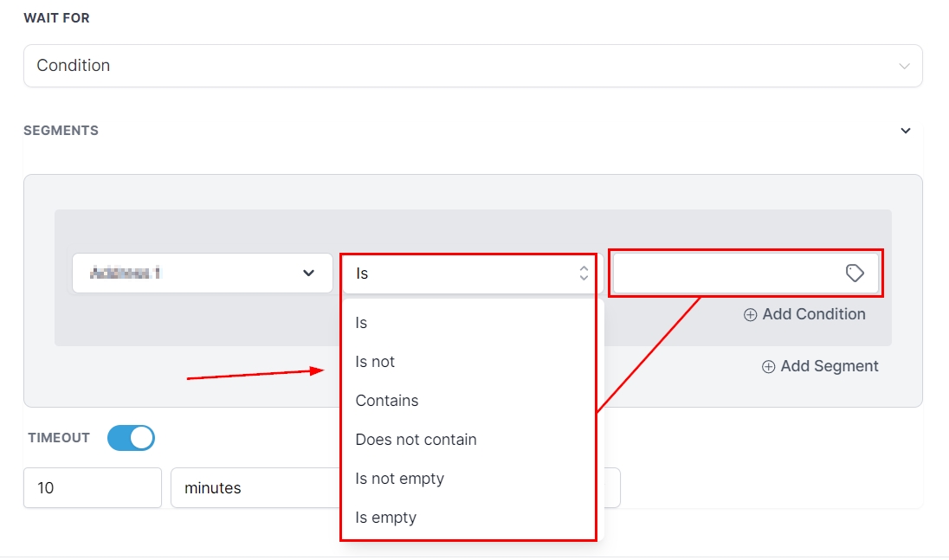Viewport: 949px width, 560px height.
Task: Disable the Timeout toggle switch
Action: 131,438
